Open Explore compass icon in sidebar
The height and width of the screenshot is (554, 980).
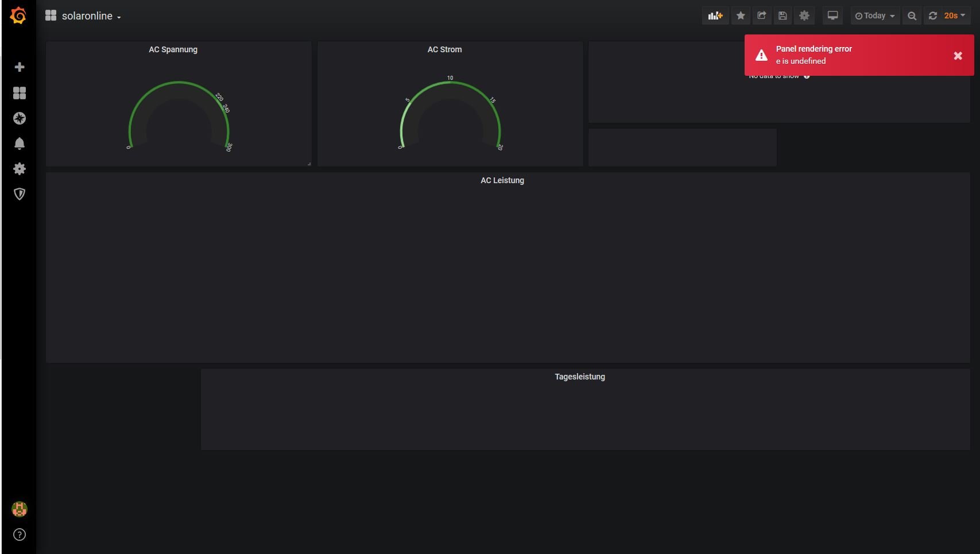pos(19,118)
